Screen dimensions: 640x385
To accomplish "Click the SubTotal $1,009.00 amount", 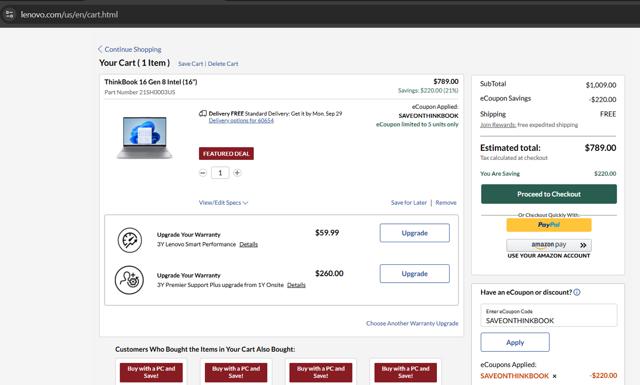I will pos(601,85).
